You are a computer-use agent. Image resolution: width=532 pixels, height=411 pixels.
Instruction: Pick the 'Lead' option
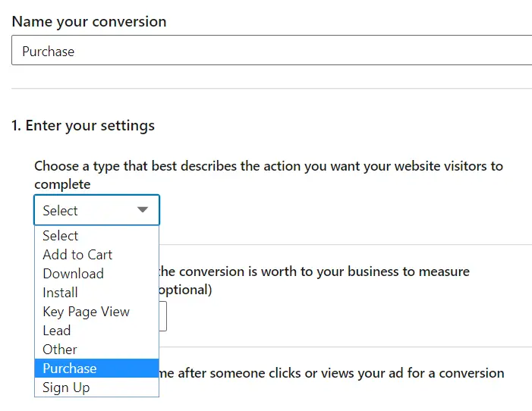57,331
